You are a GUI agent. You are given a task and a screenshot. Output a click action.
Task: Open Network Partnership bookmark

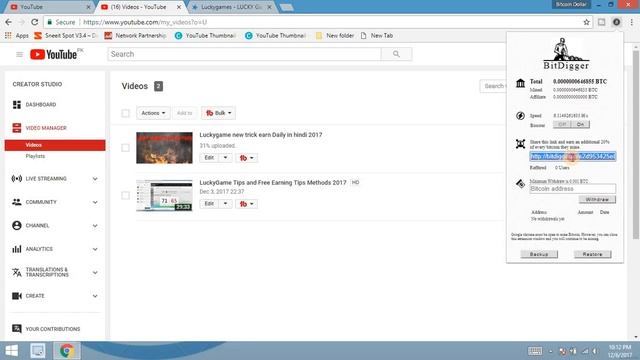135,36
